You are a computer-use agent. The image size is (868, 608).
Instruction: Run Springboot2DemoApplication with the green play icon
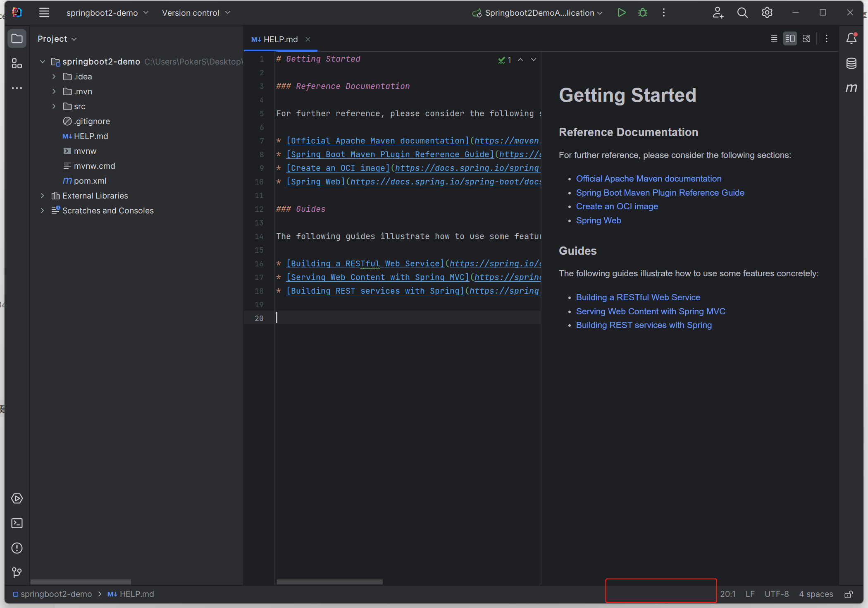point(621,13)
